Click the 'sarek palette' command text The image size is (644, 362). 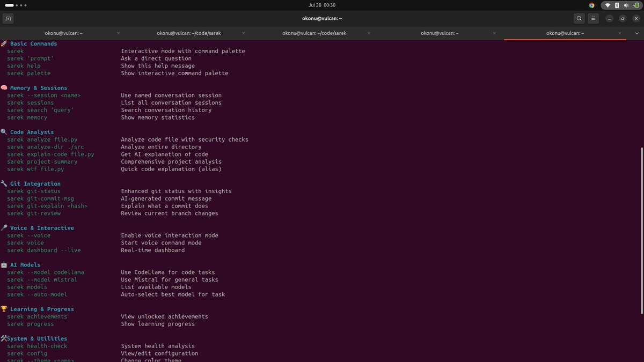[28, 73]
